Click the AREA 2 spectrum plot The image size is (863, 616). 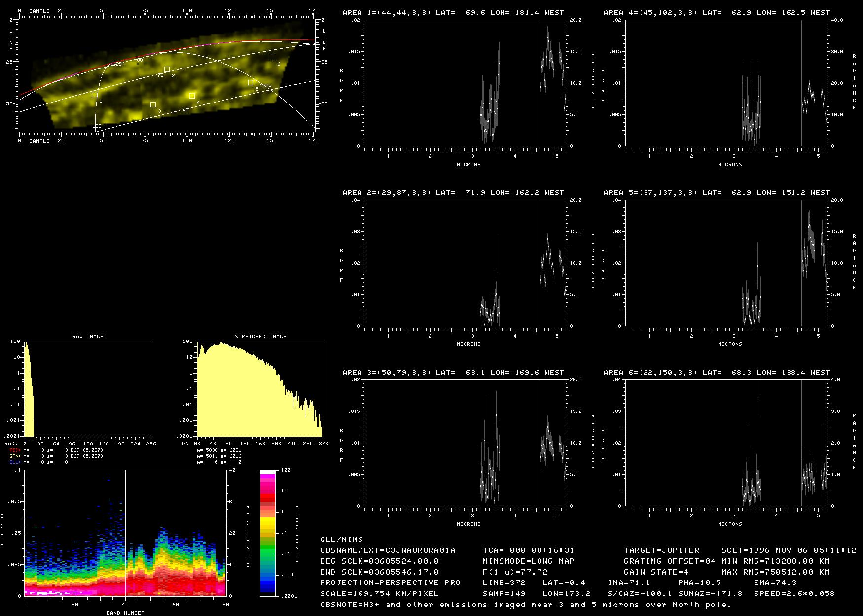point(466,263)
